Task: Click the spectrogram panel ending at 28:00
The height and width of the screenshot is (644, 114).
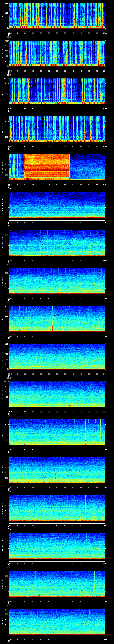Action: (57, 508)
